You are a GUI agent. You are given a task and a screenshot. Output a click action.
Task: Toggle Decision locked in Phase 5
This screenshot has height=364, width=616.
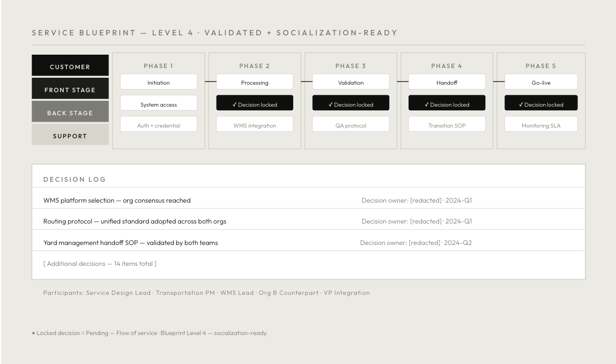pyautogui.click(x=541, y=104)
